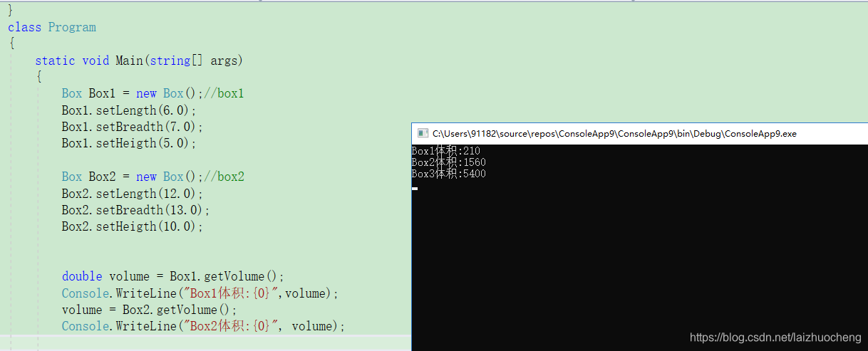Click the code line 'Box1.setLength(6.0);'
Screen dimensions: 868x351
point(128,110)
